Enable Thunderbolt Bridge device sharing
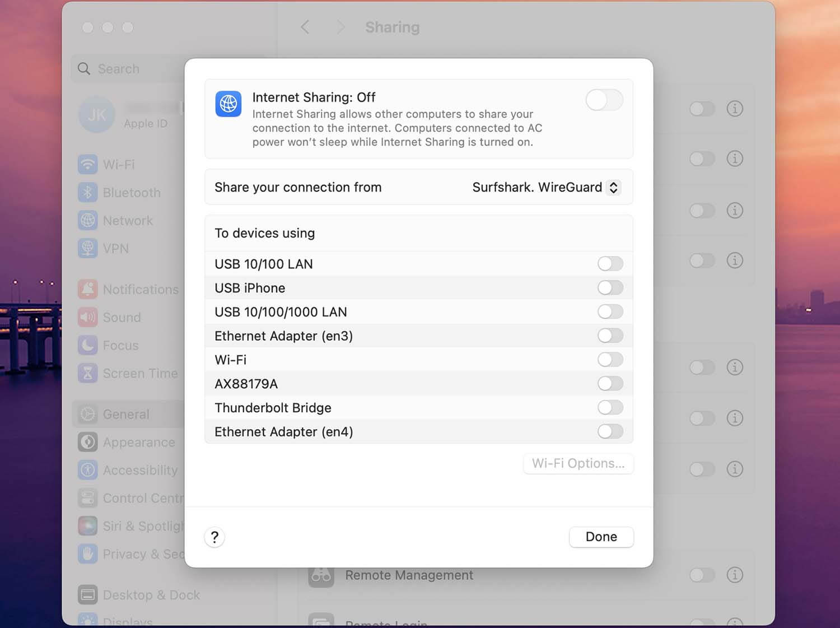 [x=610, y=407]
